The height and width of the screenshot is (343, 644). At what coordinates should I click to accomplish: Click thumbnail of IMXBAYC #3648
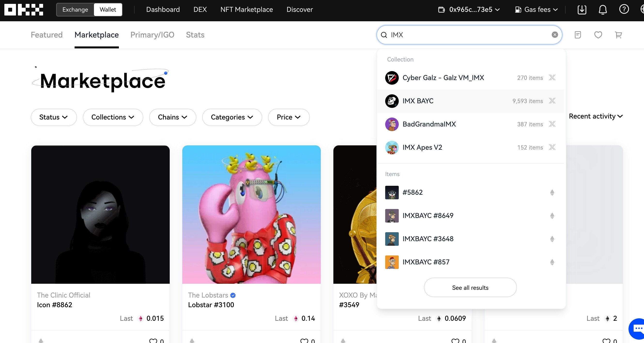(x=392, y=239)
